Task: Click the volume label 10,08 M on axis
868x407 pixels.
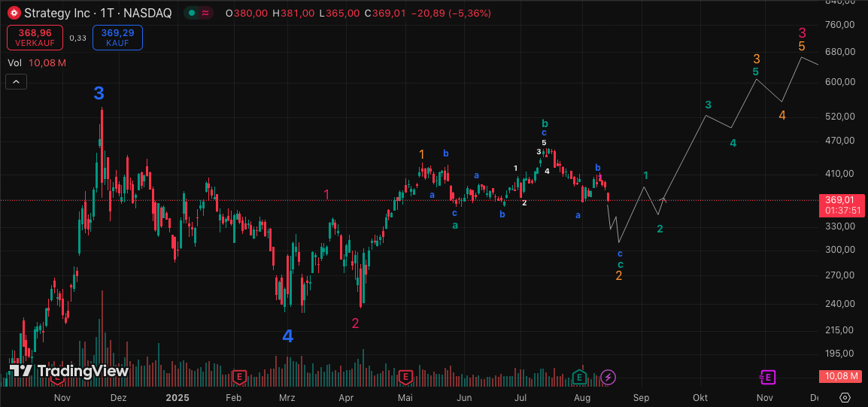Action: pos(839,375)
